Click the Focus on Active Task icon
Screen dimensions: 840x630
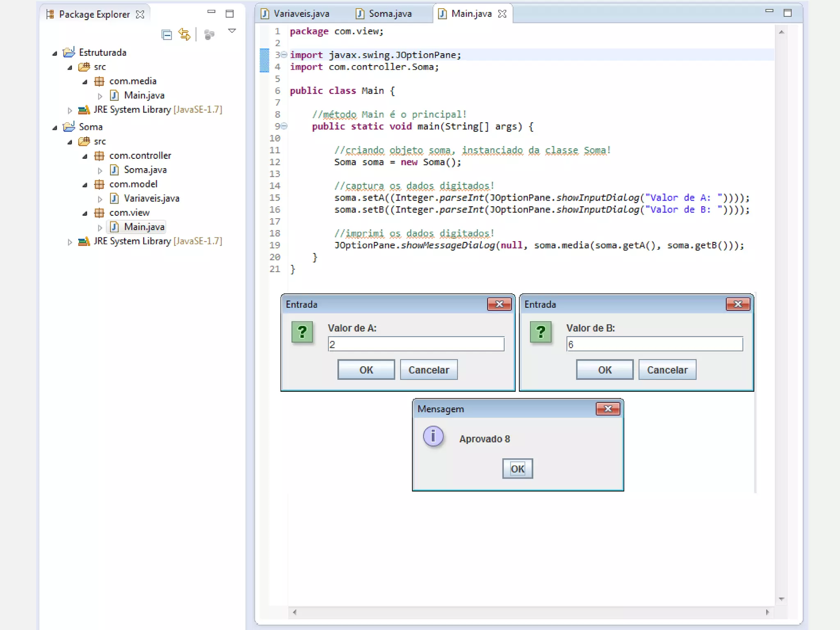[209, 35]
